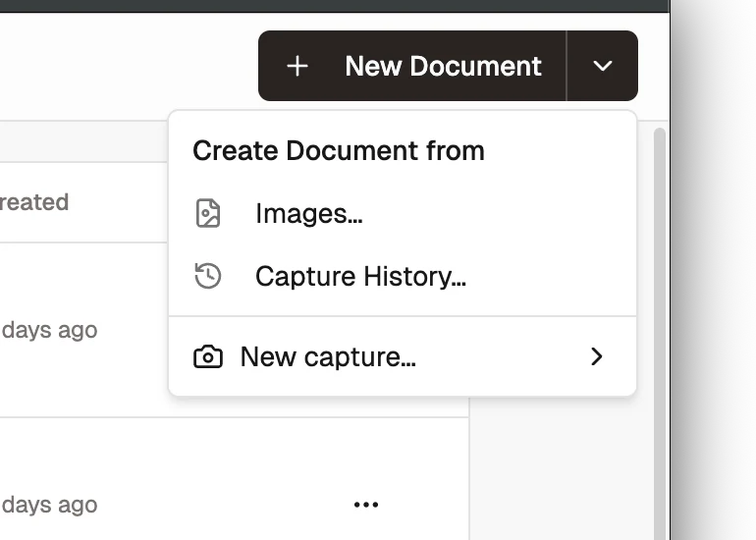Choose Images… from the menu
756x540 pixels.
coord(403,214)
